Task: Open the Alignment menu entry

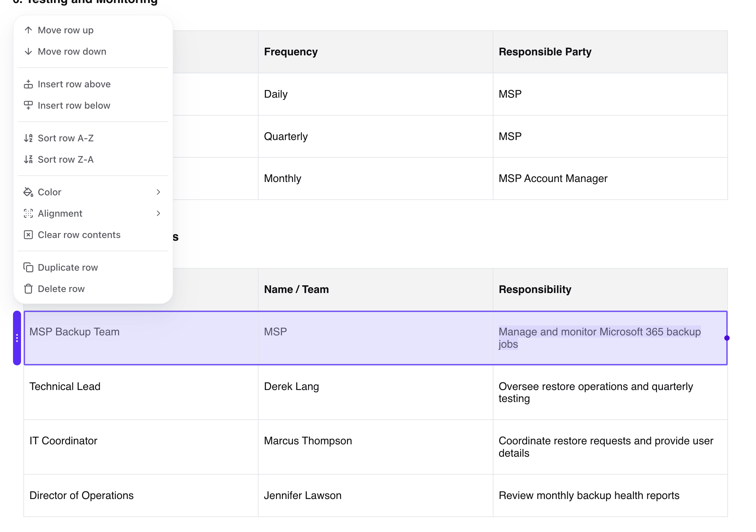Action: 93,213
